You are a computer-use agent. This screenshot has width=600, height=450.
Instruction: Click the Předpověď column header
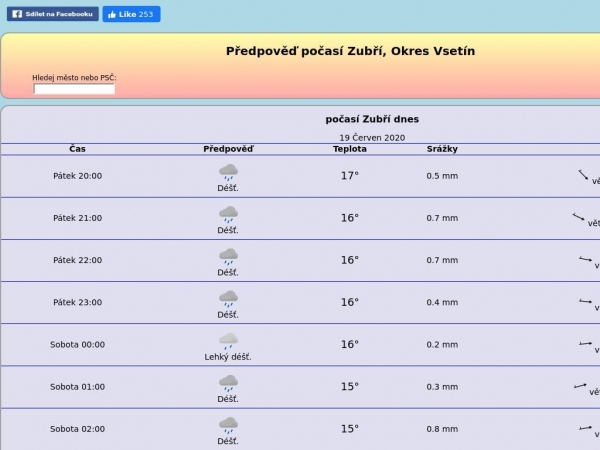228,149
